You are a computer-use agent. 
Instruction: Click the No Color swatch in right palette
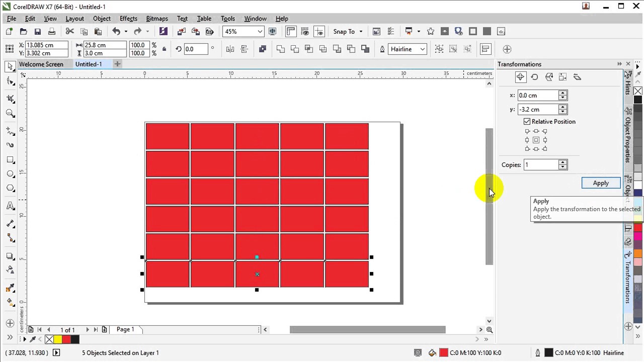pyautogui.click(x=638, y=91)
